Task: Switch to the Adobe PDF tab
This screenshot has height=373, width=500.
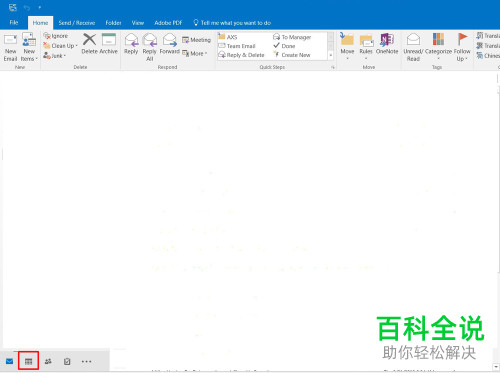Action: (168, 23)
